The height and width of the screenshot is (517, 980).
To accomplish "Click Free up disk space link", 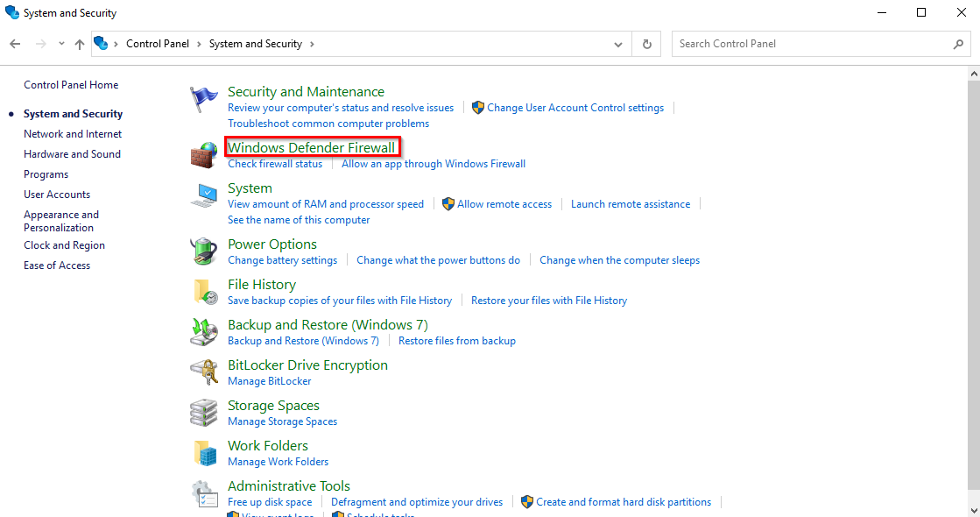I will pos(270,502).
